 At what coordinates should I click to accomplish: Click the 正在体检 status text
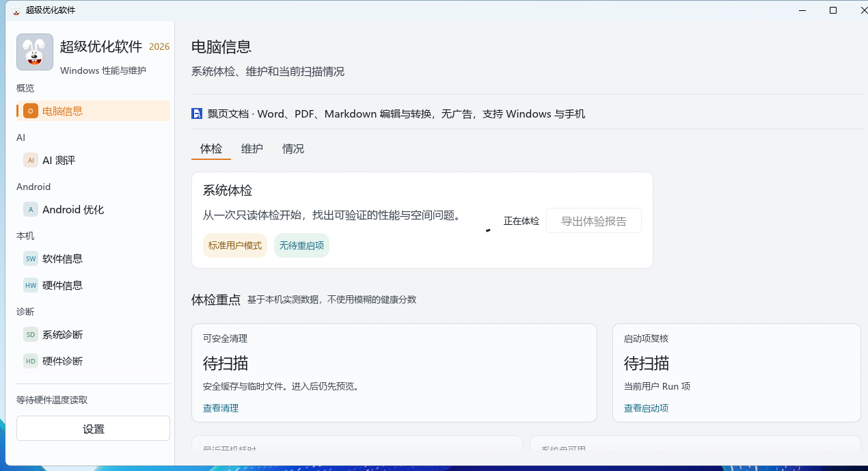[x=521, y=221]
